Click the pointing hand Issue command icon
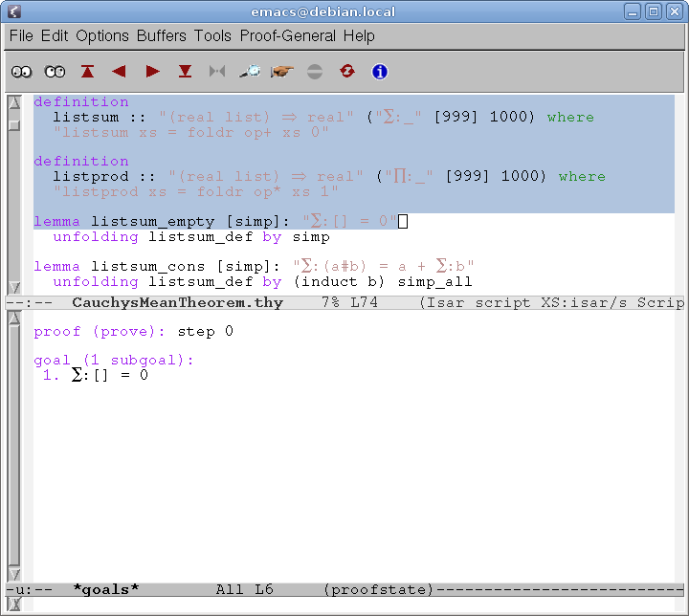The width and height of the screenshot is (689, 616). tap(282, 72)
